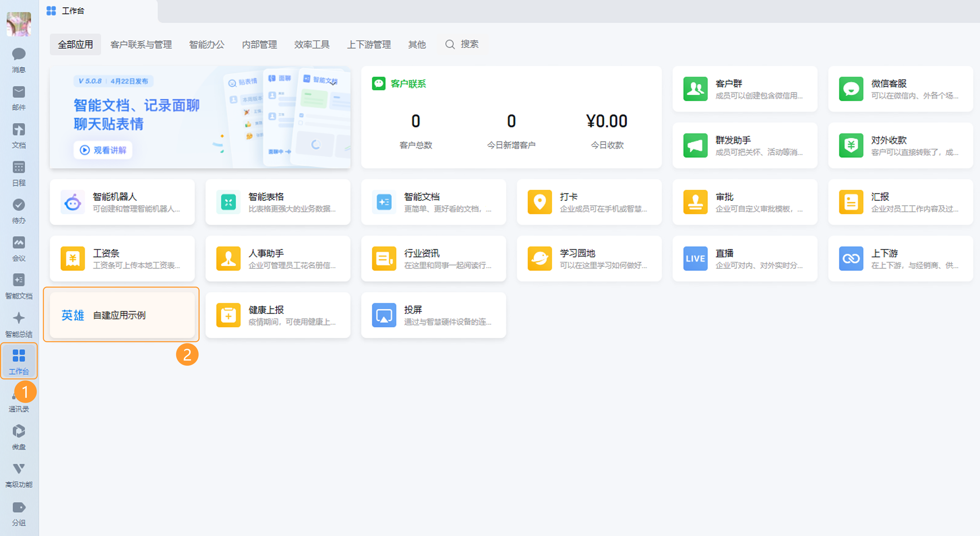Click the 智能文档、记录面聊 banner headline
980x536 pixels.
(136, 105)
